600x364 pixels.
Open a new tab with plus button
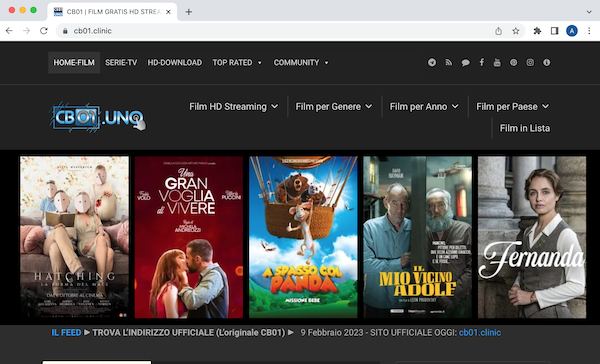point(189,12)
